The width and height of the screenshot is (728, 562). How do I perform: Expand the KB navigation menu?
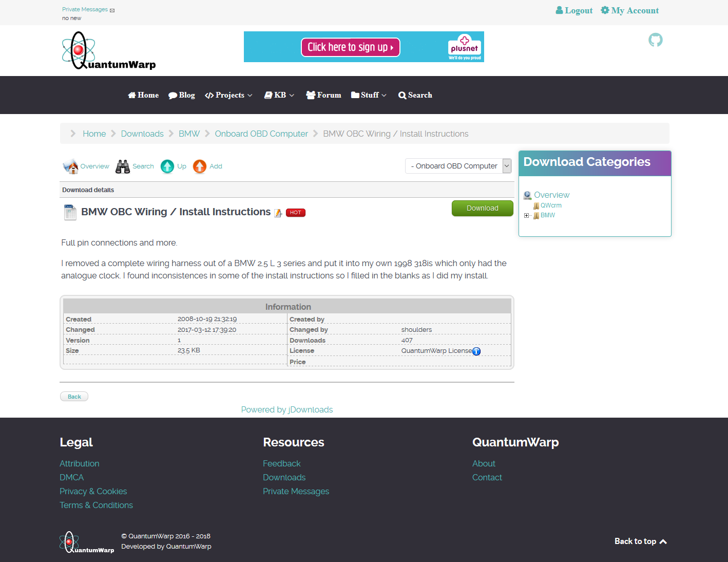tap(279, 95)
